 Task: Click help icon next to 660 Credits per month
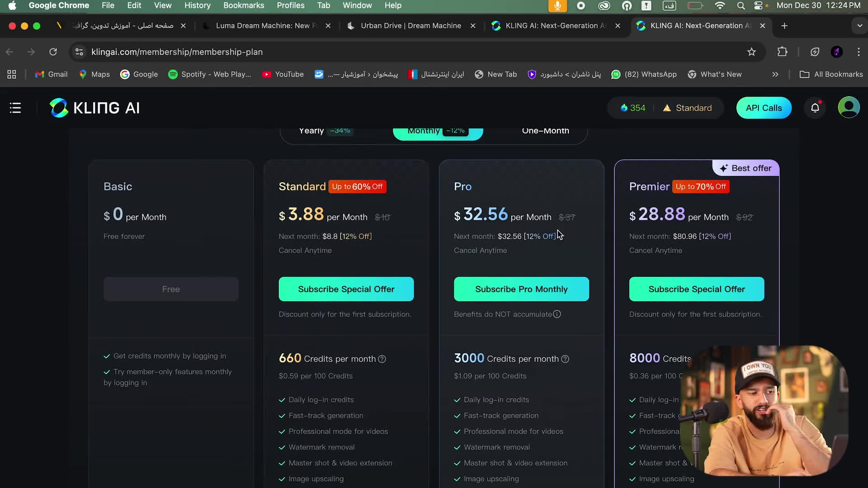382,359
